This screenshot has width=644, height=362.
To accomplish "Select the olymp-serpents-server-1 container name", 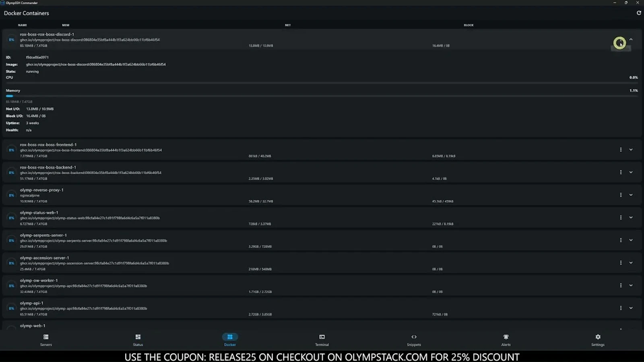I will pos(43,235).
